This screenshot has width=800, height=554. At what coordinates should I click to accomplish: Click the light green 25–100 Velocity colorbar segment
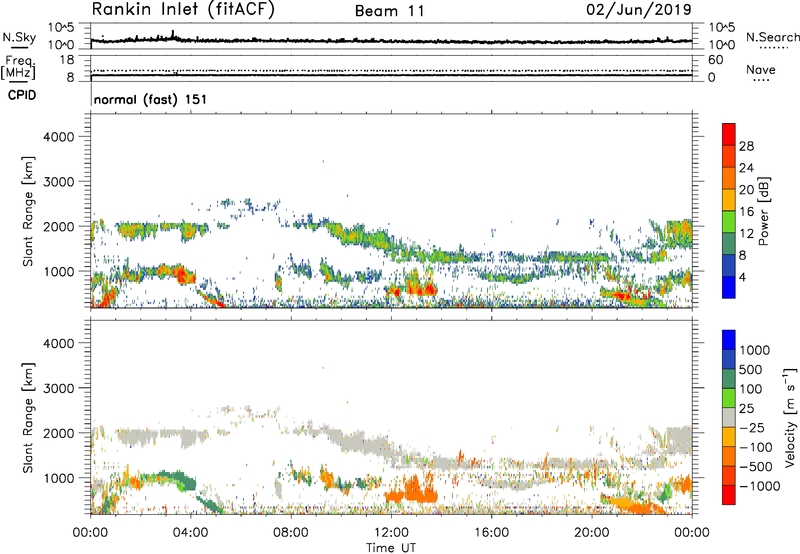[729, 398]
